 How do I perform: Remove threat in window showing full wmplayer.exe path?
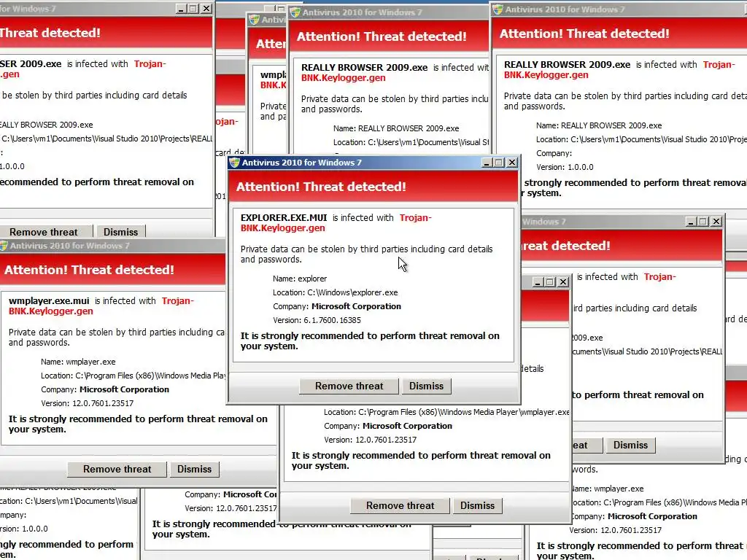click(400, 506)
